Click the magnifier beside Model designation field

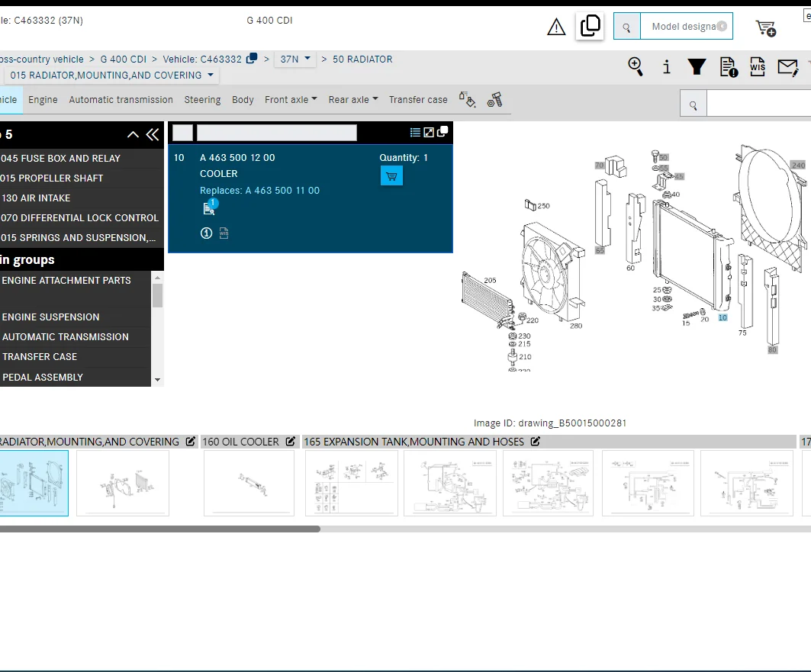pos(626,27)
